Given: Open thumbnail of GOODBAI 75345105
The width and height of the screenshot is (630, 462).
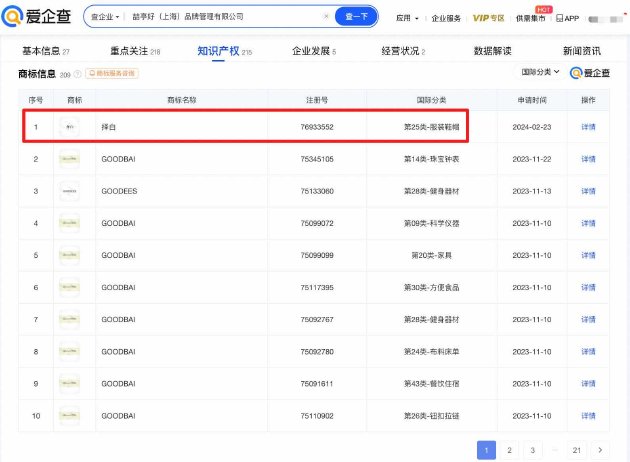Looking at the screenshot, I should click(x=70, y=159).
